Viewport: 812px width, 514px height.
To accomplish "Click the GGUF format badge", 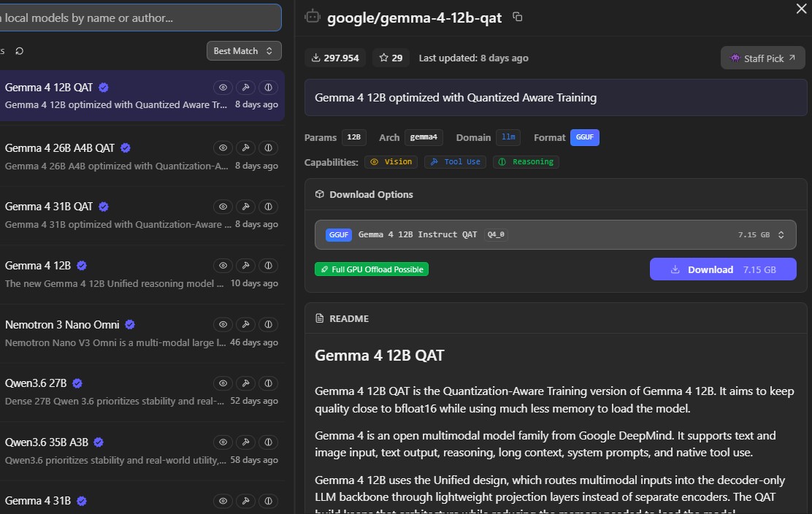I will click(585, 137).
